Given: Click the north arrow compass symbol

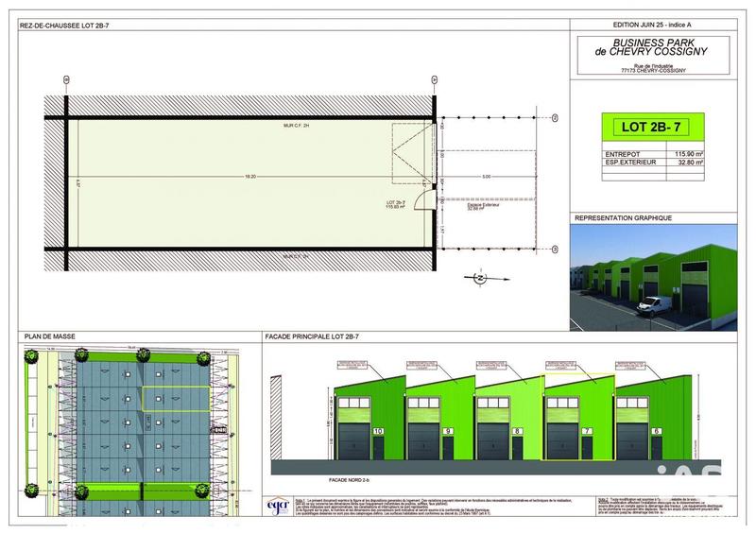Looking at the screenshot, I should coord(479,278).
